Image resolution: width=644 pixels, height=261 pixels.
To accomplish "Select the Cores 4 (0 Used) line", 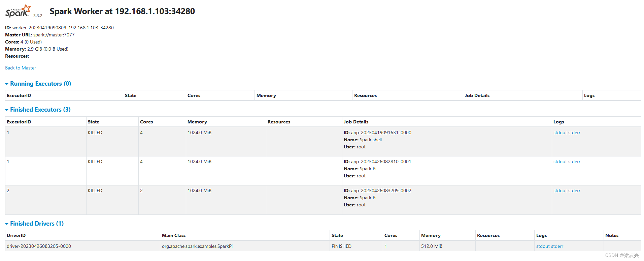I will tap(23, 42).
